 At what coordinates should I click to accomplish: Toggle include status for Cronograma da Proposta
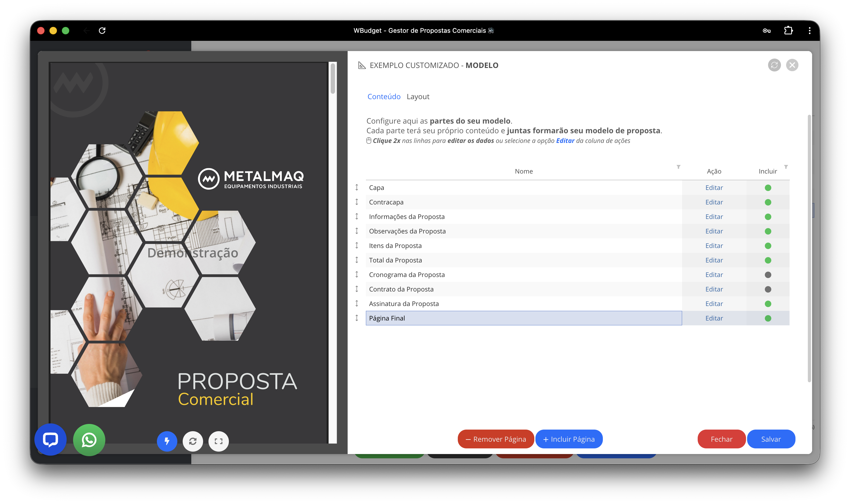[x=768, y=275]
